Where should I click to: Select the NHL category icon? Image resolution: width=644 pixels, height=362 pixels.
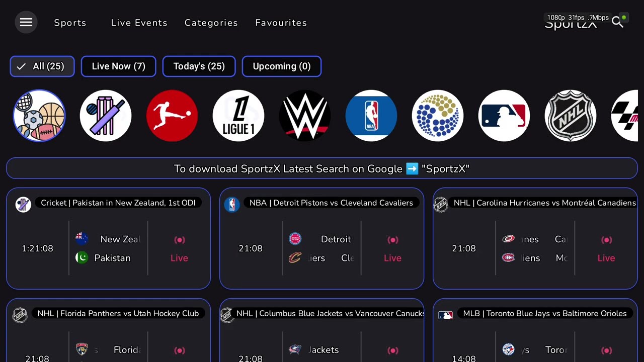[571, 116]
